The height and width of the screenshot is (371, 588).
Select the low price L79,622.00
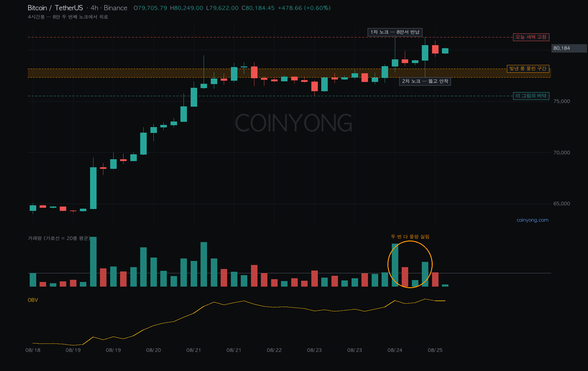click(222, 8)
